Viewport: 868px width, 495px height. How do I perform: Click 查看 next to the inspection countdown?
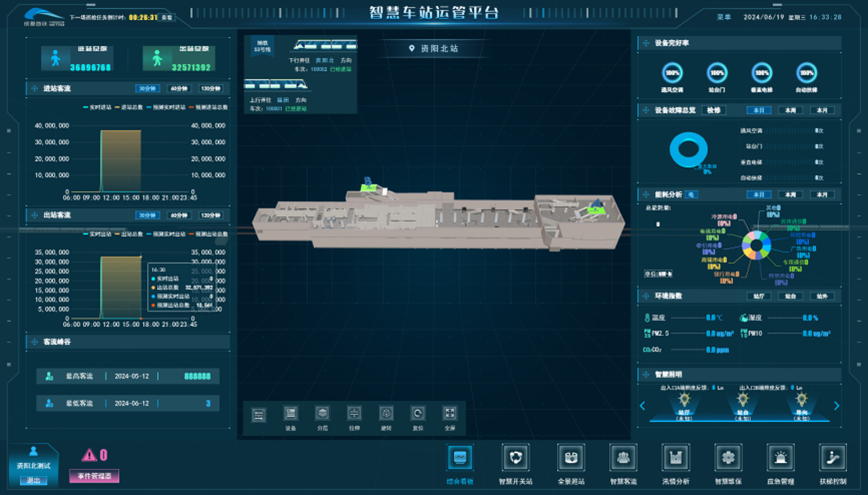pyautogui.click(x=166, y=18)
